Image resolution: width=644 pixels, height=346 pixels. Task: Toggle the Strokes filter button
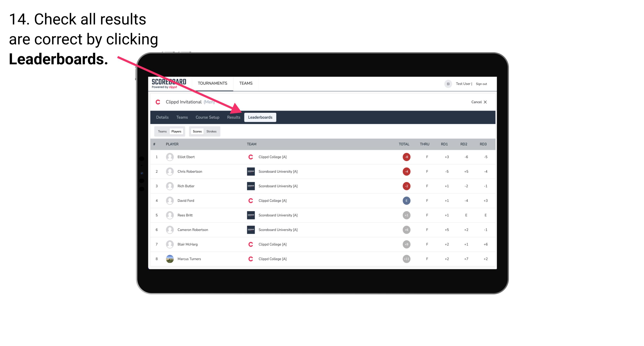click(212, 131)
